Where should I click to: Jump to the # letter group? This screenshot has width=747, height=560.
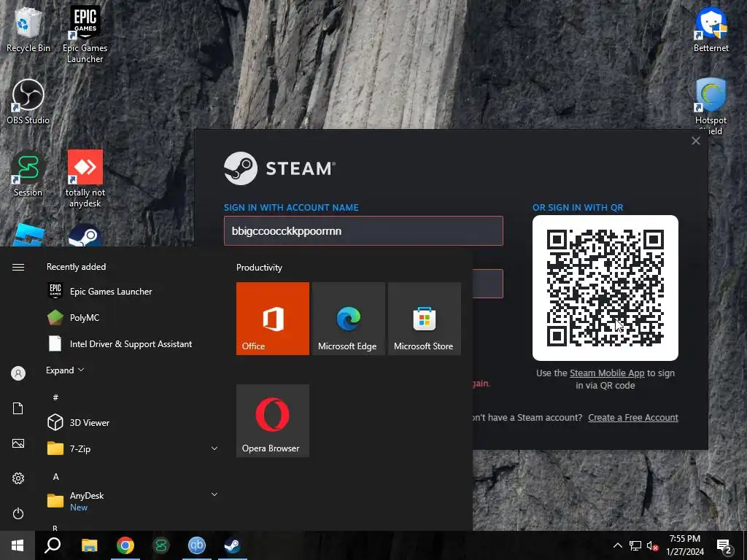[x=55, y=397]
